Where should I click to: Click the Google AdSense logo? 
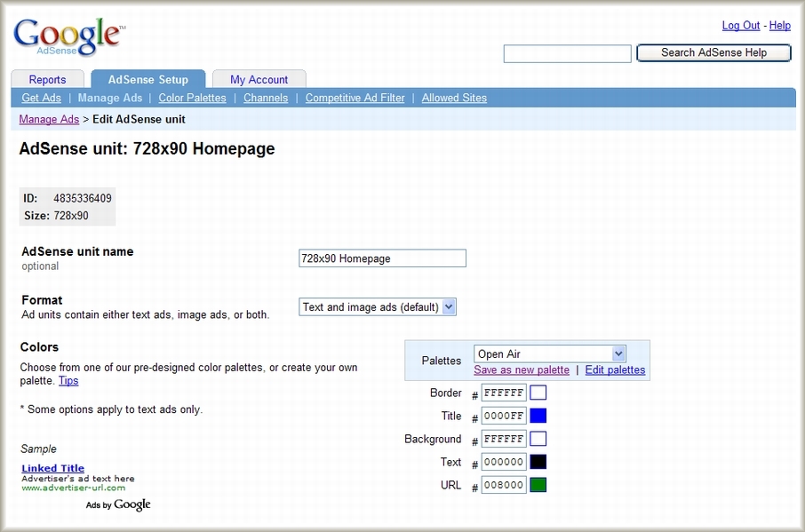point(68,36)
